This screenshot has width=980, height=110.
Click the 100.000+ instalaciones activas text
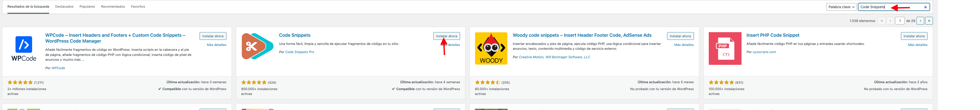(726, 91)
